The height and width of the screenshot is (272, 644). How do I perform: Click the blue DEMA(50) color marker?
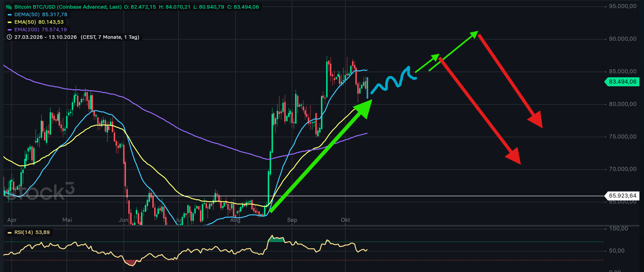coord(9,15)
